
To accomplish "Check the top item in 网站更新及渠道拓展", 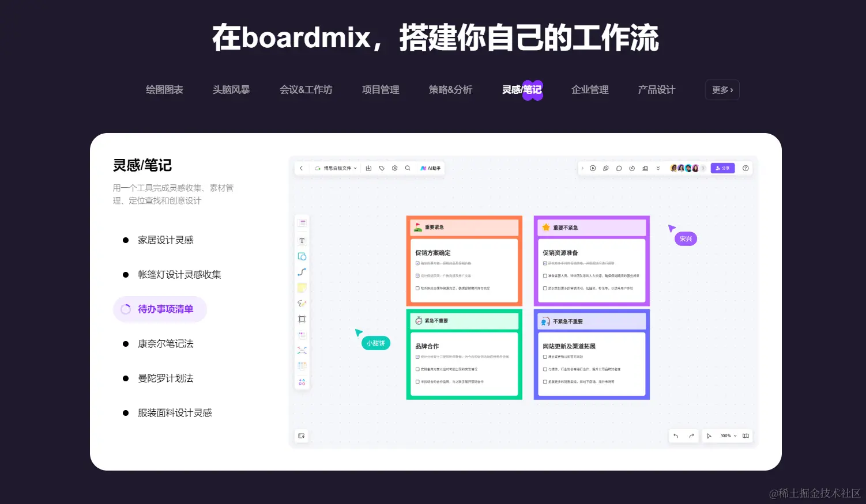I will coord(545,356).
